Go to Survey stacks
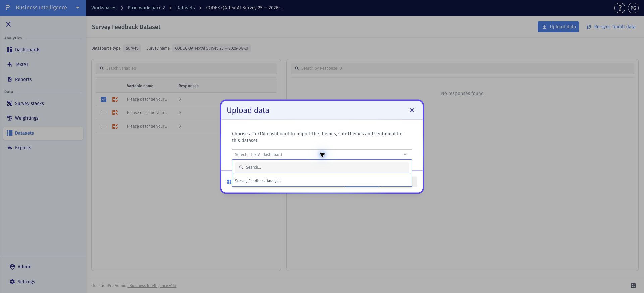The image size is (644, 293). click(x=43, y=103)
